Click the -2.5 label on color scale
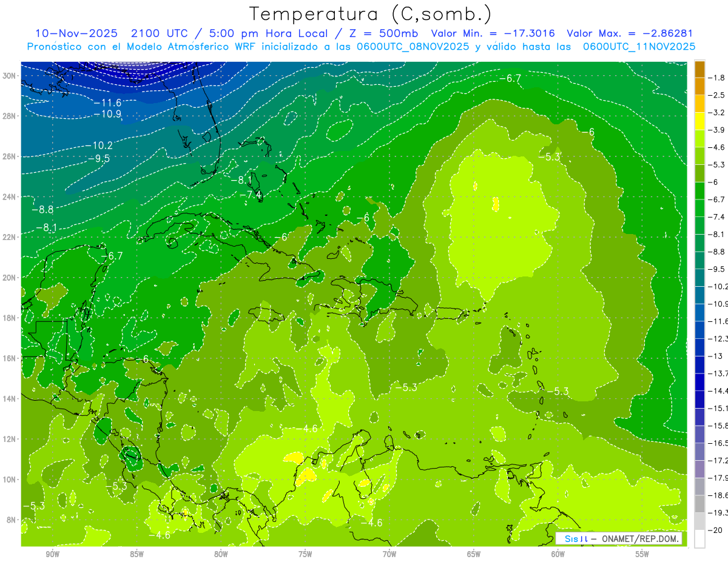The image size is (728, 562). click(716, 95)
